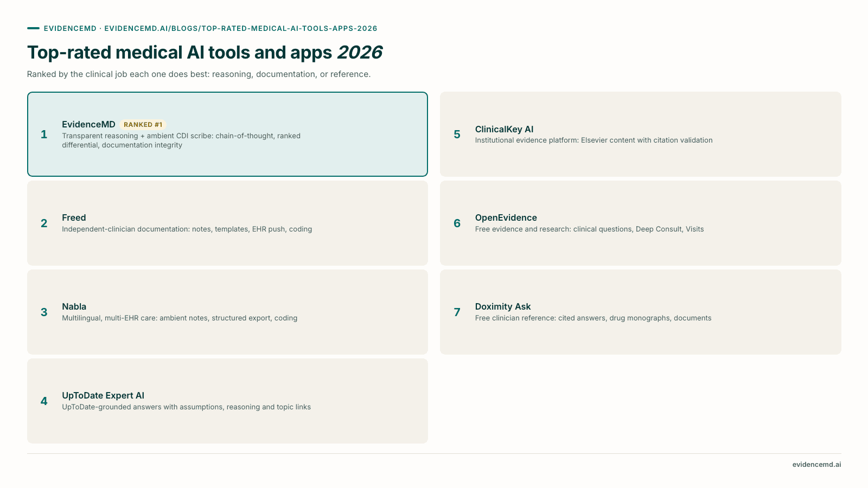The height and width of the screenshot is (488, 868).
Task: Click Freed's 'Independent-clinician documentation' description
Action: click(x=187, y=229)
